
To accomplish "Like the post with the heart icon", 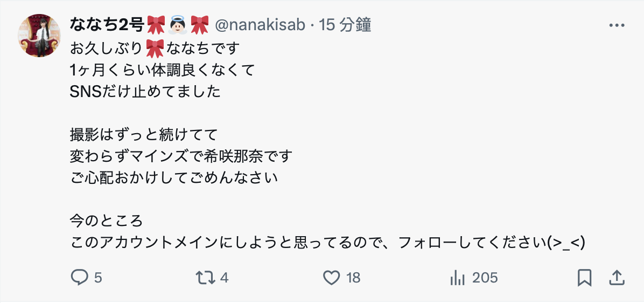I will coord(331,278).
